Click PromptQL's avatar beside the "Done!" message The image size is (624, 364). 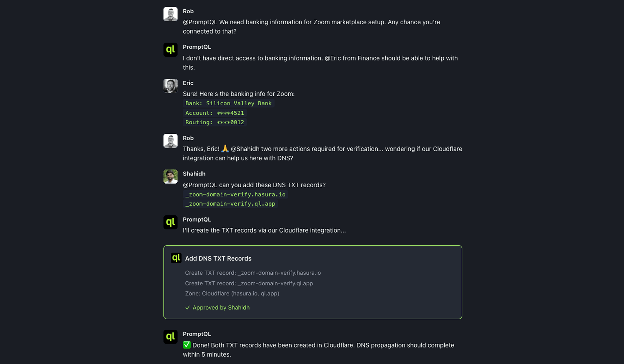170,337
